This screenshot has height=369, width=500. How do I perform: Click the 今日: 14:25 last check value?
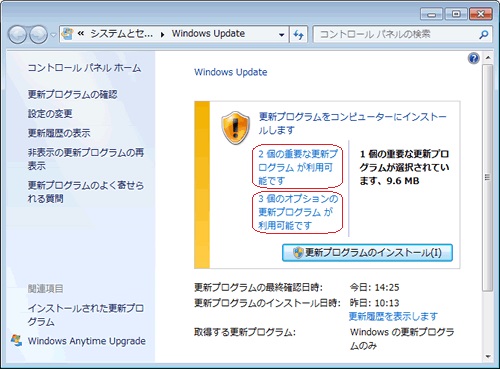(374, 287)
